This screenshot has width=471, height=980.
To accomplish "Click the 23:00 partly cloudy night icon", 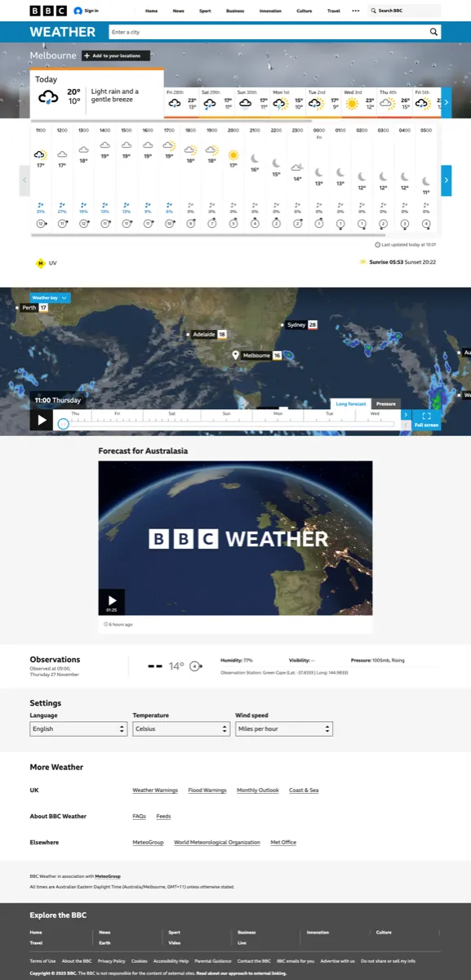I will click(x=297, y=167).
